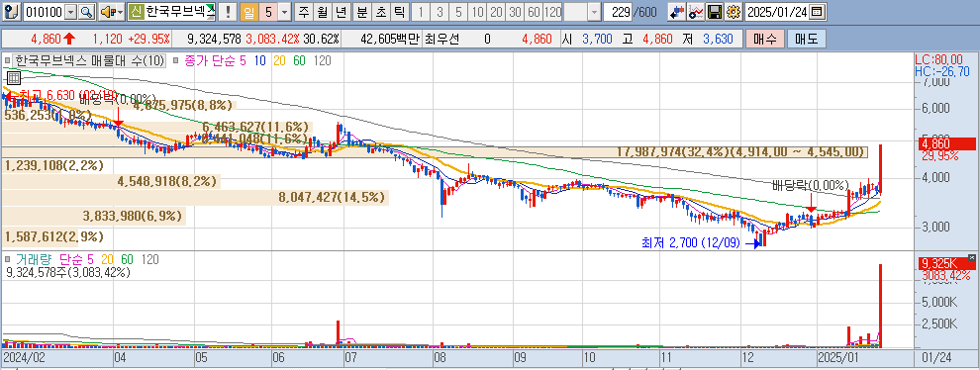
Task: Click the stock code 010100 input field
Action: tap(45, 11)
